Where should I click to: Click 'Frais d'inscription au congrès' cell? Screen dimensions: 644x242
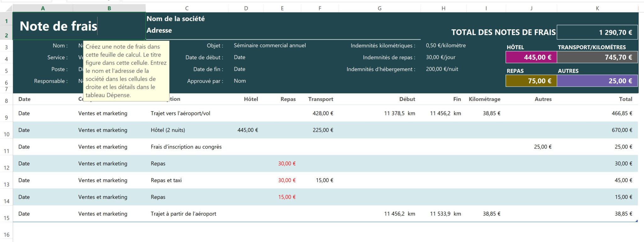coord(186,147)
